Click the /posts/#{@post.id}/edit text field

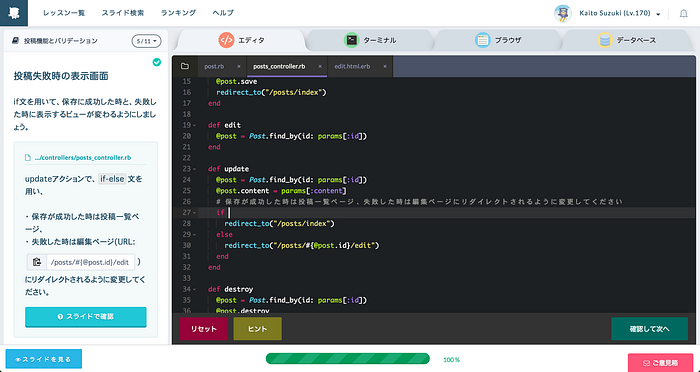click(x=91, y=262)
